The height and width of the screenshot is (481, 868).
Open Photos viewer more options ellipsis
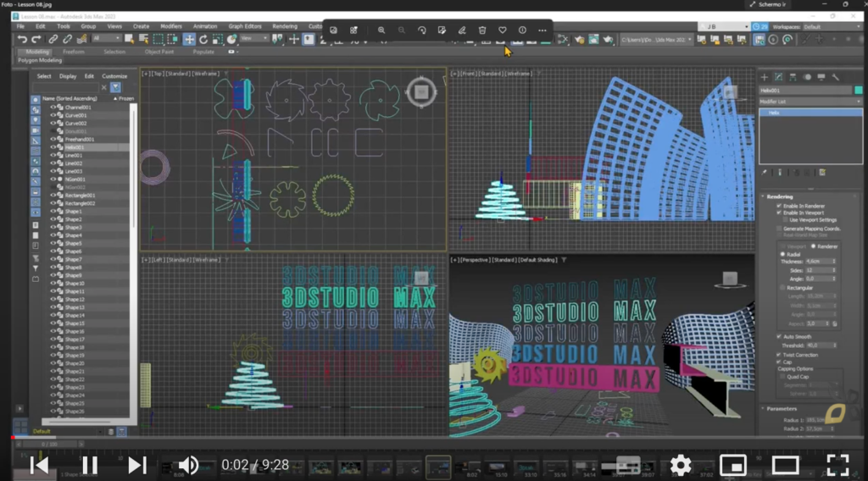[x=542, y=30]
